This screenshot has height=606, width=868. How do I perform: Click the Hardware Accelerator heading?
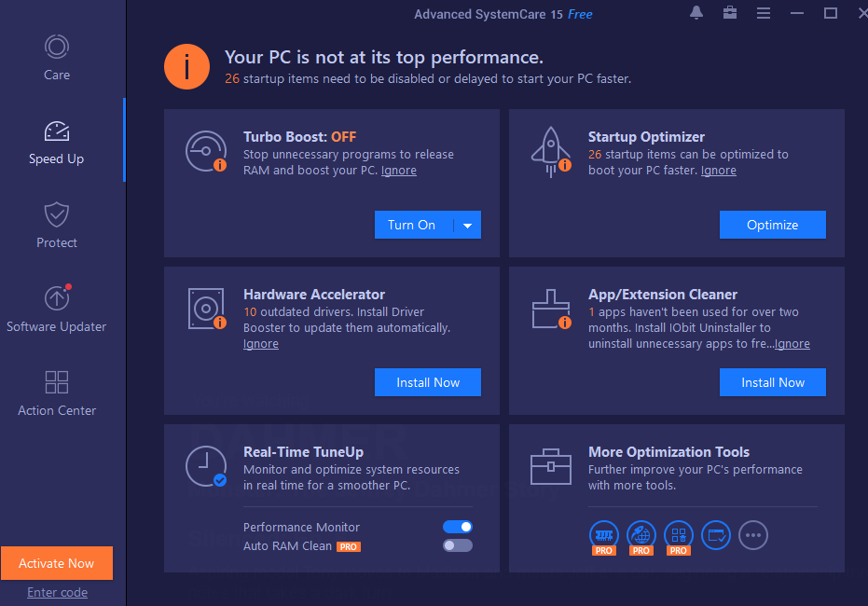314,295
